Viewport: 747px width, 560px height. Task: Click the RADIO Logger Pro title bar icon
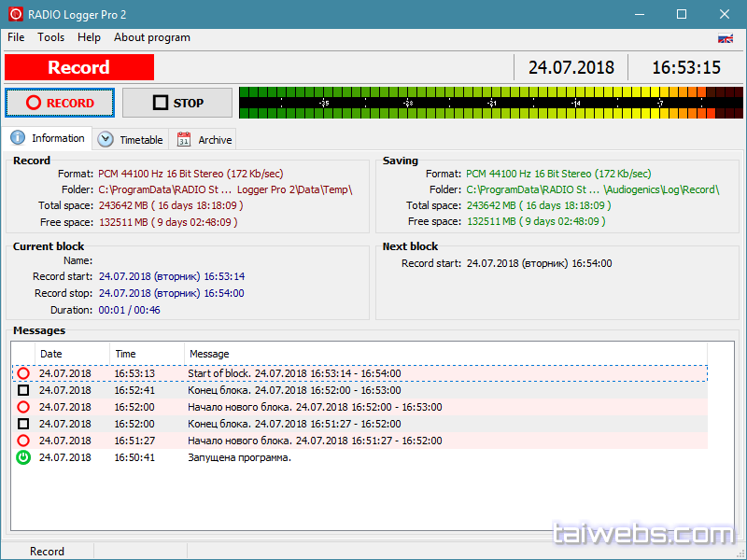pyautogui.click(x=15, y=14)
